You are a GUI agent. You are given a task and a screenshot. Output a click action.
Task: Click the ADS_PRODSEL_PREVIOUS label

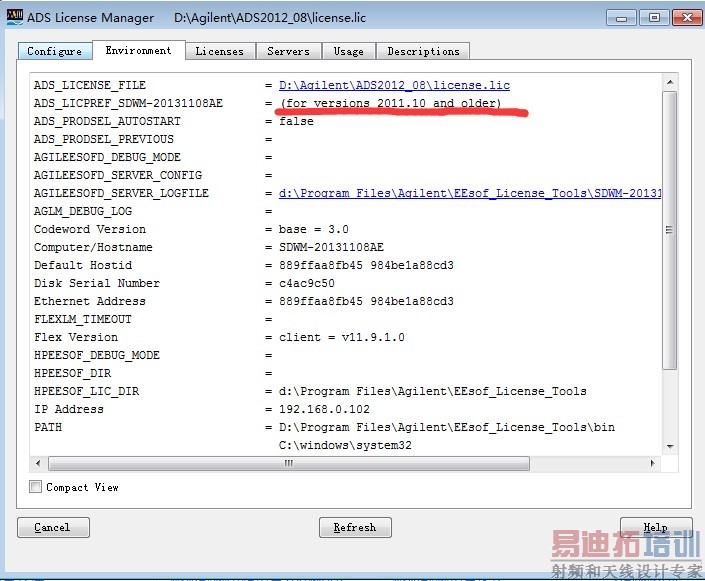[104, 139]
